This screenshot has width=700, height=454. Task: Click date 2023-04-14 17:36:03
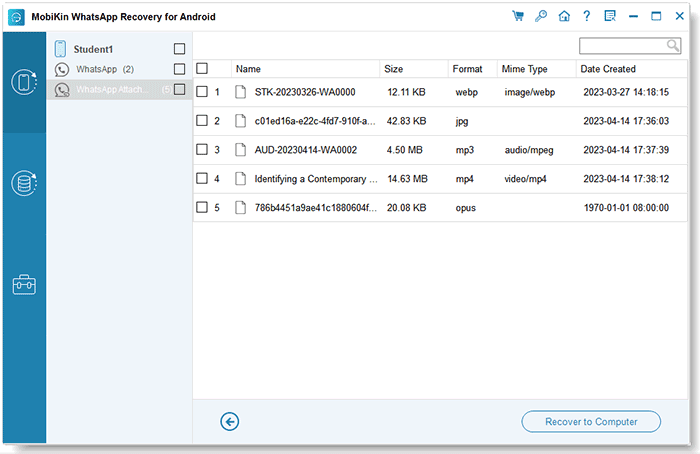[626, 121]
